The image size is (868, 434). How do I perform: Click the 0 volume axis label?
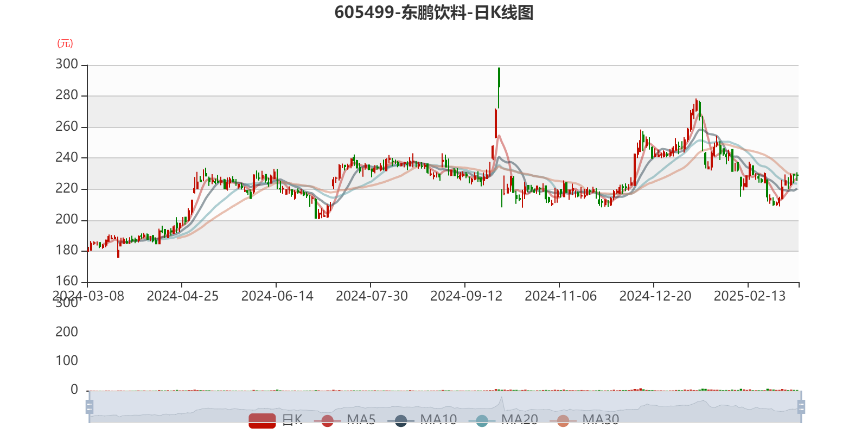(x=74, y=390)
